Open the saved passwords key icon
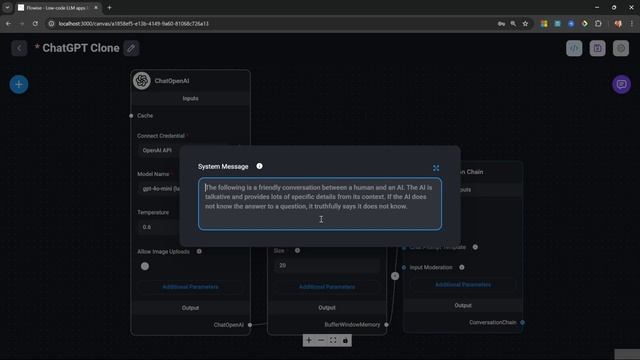Image resolution: width=640 pixels, height=360 pixels. (501, 24)
